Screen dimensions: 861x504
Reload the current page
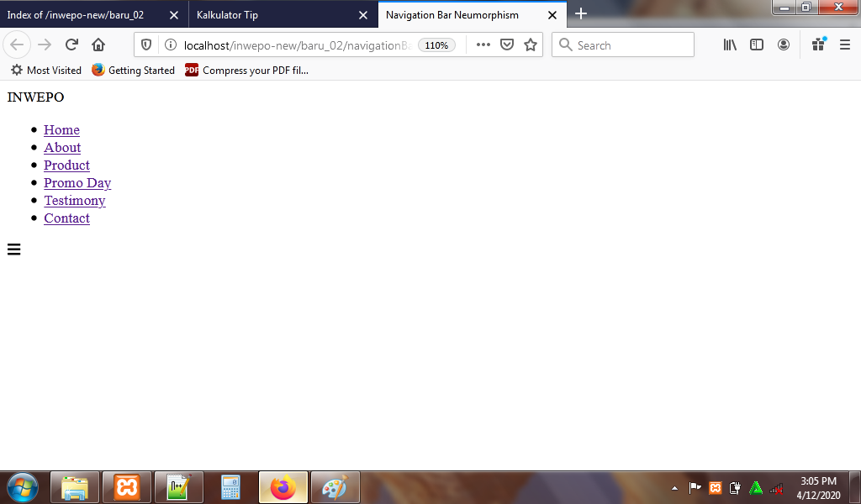71,45
